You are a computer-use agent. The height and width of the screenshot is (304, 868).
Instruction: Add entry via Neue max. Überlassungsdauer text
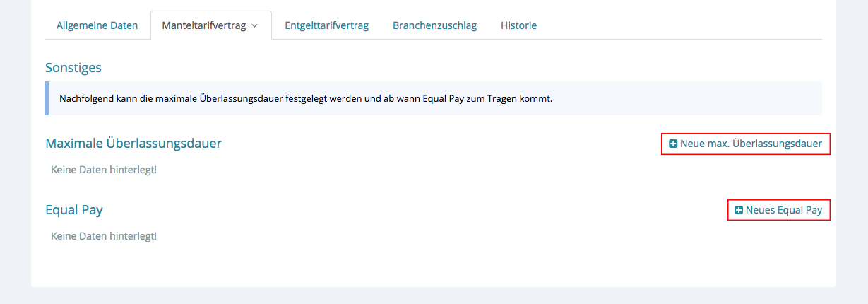[751, 144]
